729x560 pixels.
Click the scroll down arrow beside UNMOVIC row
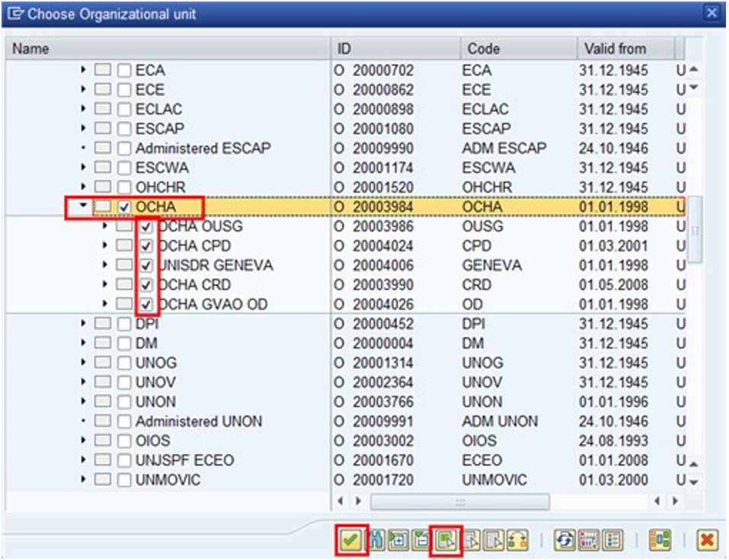click(694, 482)
